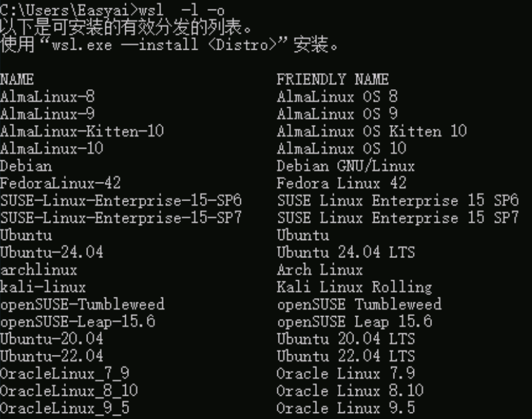Click archlinux in the NAME column
The height and width of the screenshot is (419, 532).
click(39, 270)
